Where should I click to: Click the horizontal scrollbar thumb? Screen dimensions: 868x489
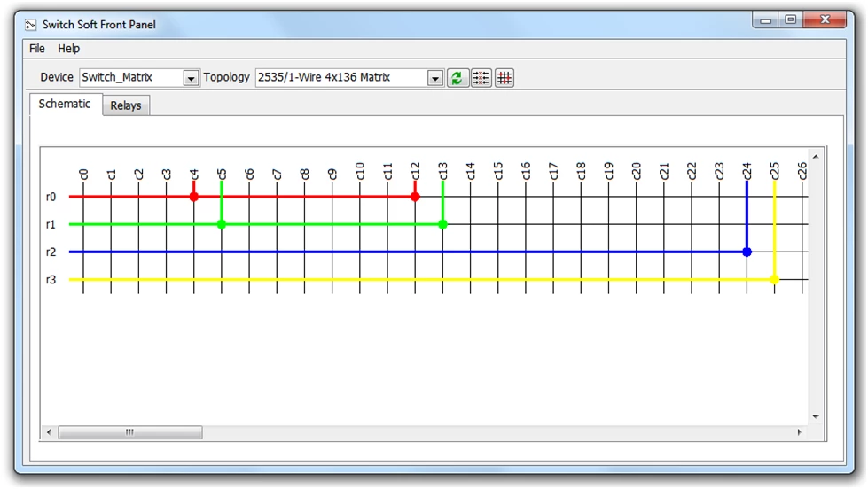pos(129,432)
